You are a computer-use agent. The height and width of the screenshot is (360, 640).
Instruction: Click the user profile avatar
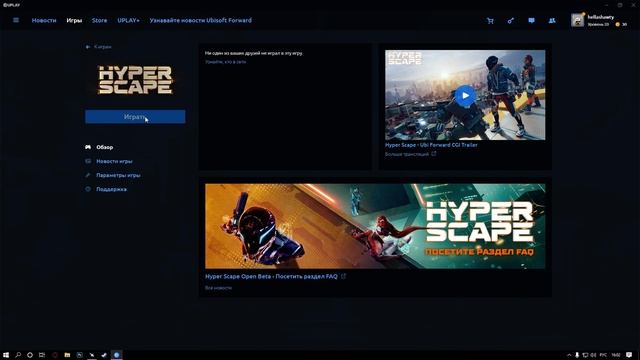578,20
